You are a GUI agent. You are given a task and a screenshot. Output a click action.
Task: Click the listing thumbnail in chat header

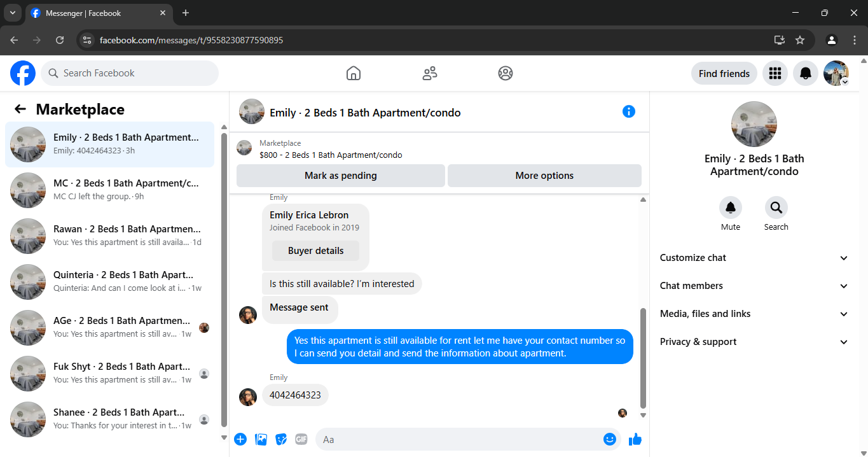[252, 111]
